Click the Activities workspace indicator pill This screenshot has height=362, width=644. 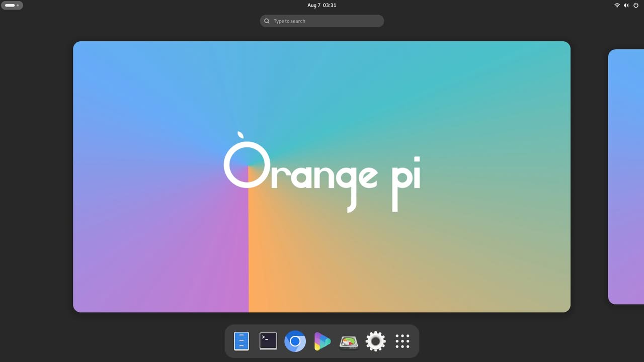(x=12, y=5)
